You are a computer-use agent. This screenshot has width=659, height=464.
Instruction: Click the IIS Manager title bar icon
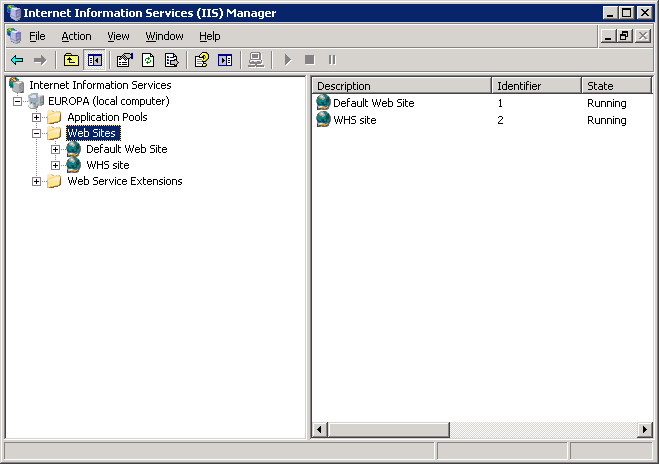coord(14,13)
